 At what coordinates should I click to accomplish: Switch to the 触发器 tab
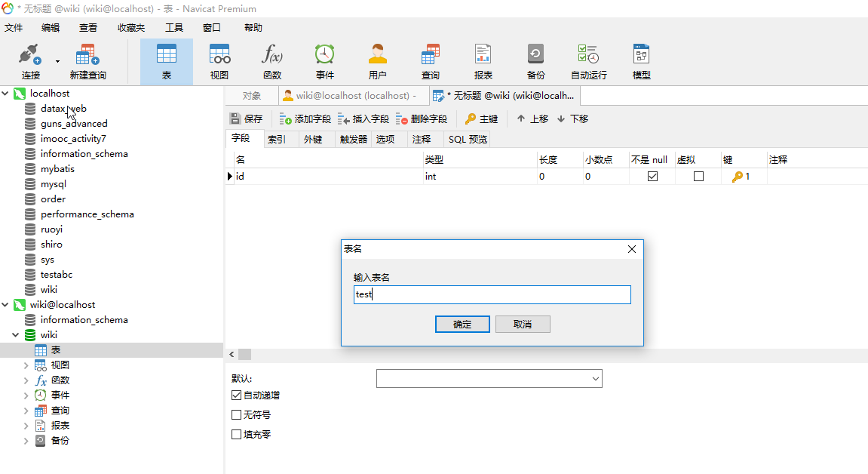tap(353, 139)
